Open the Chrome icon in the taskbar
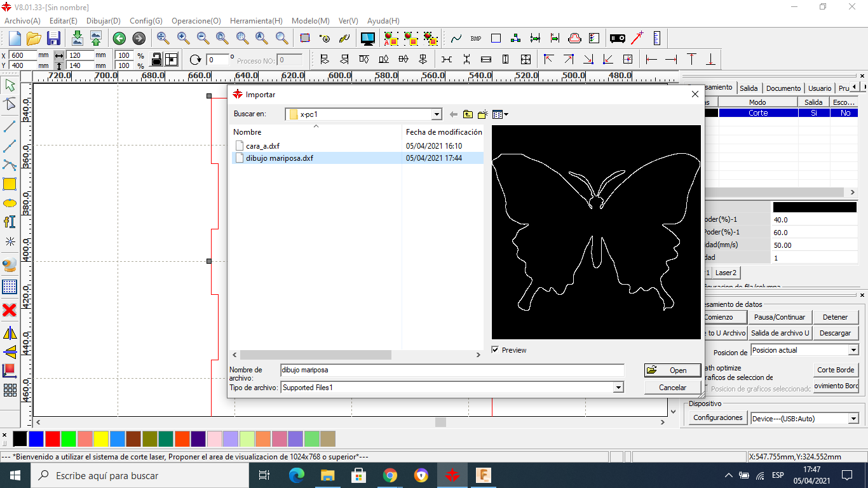Viewport: 868px width, 488px height. (x=390, y=475)
